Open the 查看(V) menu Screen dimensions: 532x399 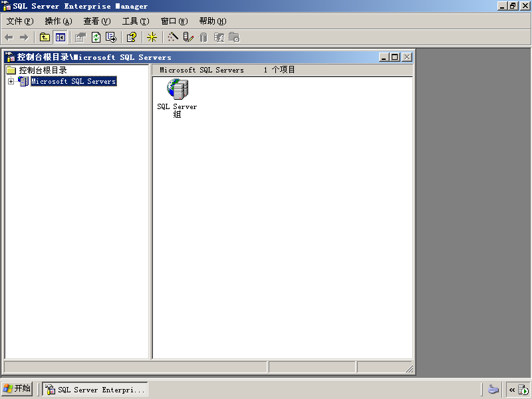[97, 21]
